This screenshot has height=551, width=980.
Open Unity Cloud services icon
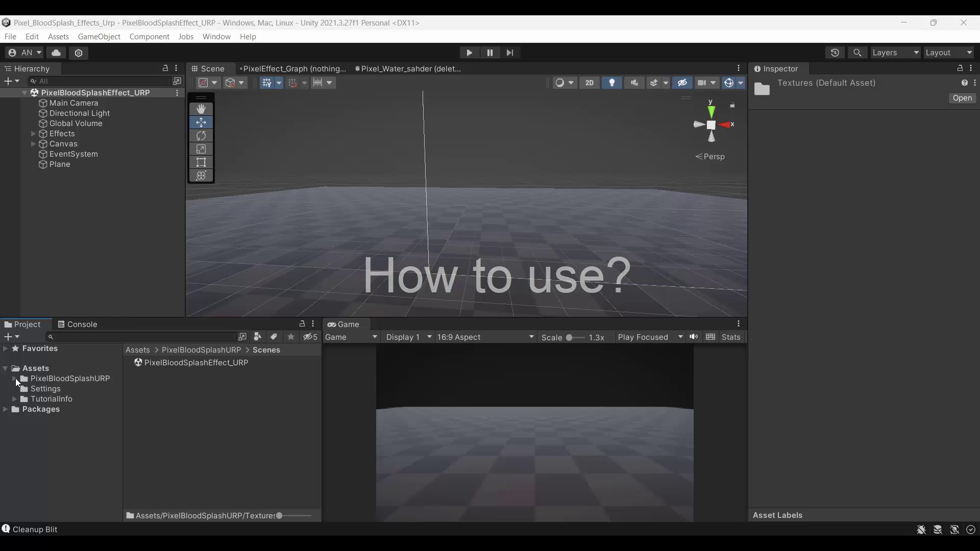[56, 53]
